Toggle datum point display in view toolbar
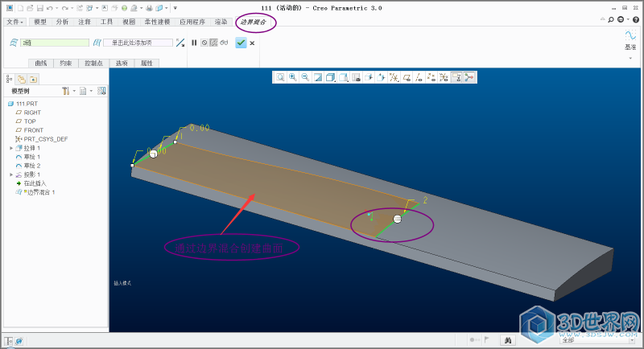Image resolution: width=644 pixels, height=349 pixels. pos(431,77)
